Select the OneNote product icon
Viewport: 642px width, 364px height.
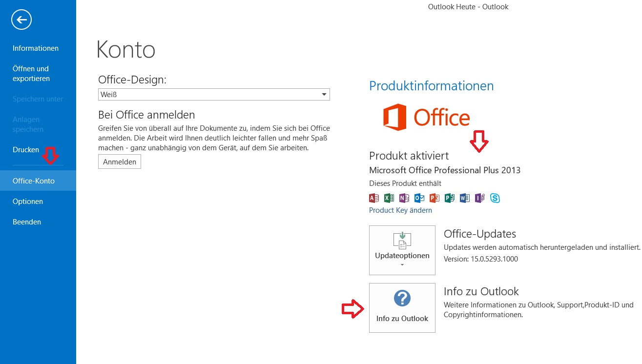(x=404, y=198)
